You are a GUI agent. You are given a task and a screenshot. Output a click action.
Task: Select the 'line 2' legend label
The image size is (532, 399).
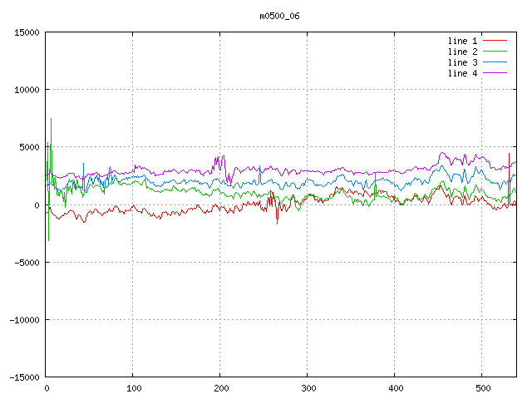click(462, 52)
